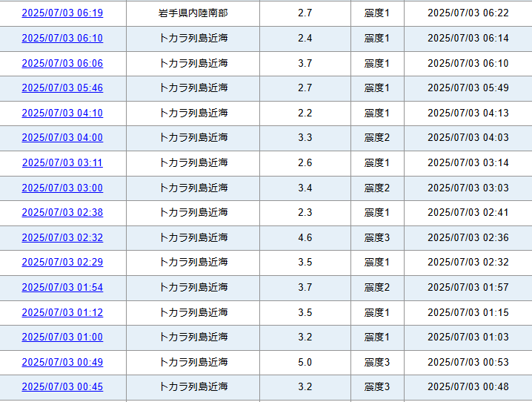The width and height of the screenshot is (532, 402).
Task: Open the 2025/07/03 05:46 earthquake link
Action: pos(62,88)
